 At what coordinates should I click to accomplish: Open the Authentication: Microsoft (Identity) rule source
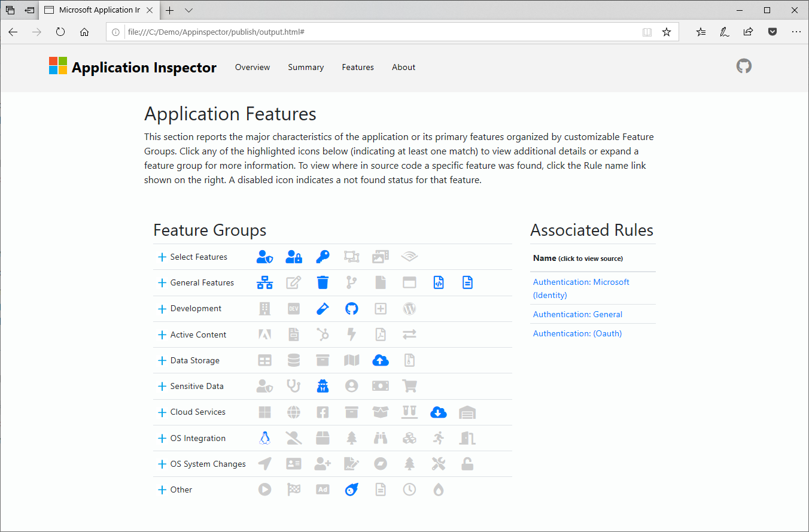tap(581, 288)
